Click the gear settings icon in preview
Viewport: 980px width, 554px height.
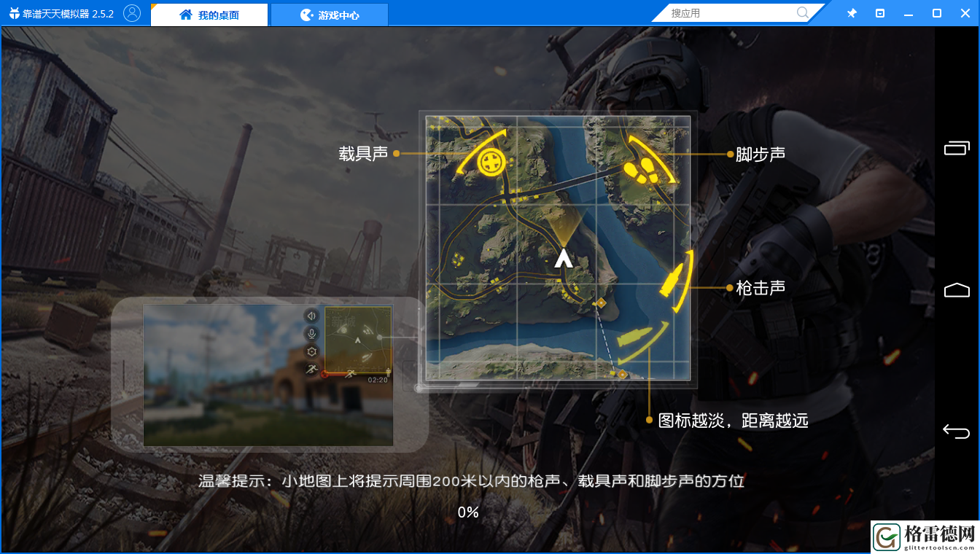click(x=312, y=351)
